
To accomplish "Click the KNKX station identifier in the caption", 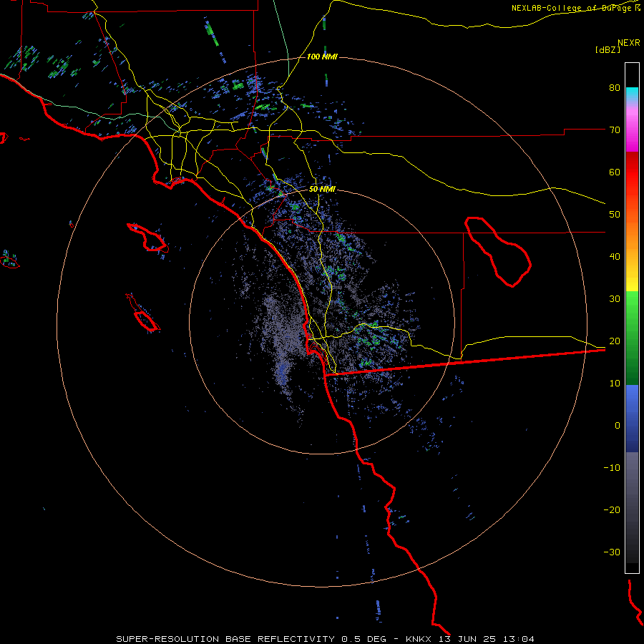I will click(x=418, y=639).
